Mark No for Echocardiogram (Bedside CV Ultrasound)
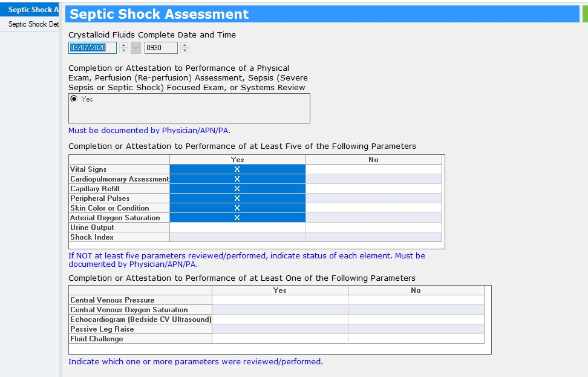 click(416, 320)
